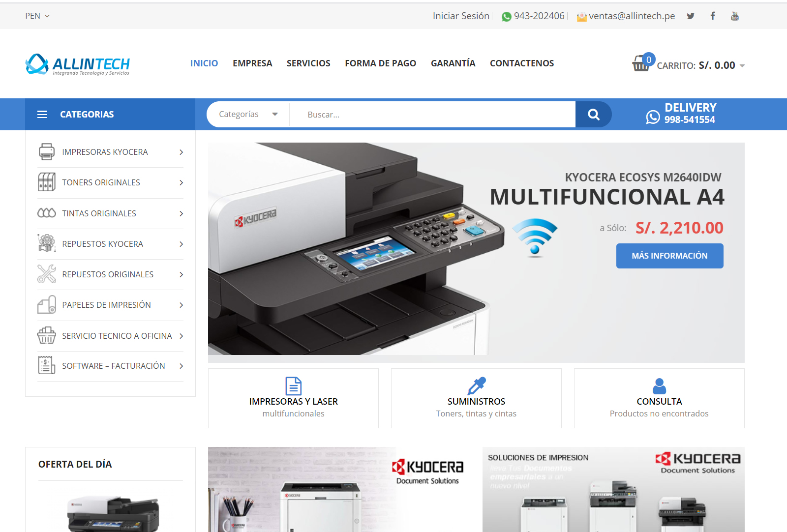Viewport: 787px width, 532px height.
Task: Expand Servicio Tecnico a Oficina arrow
Action: (x=182, y=336)
